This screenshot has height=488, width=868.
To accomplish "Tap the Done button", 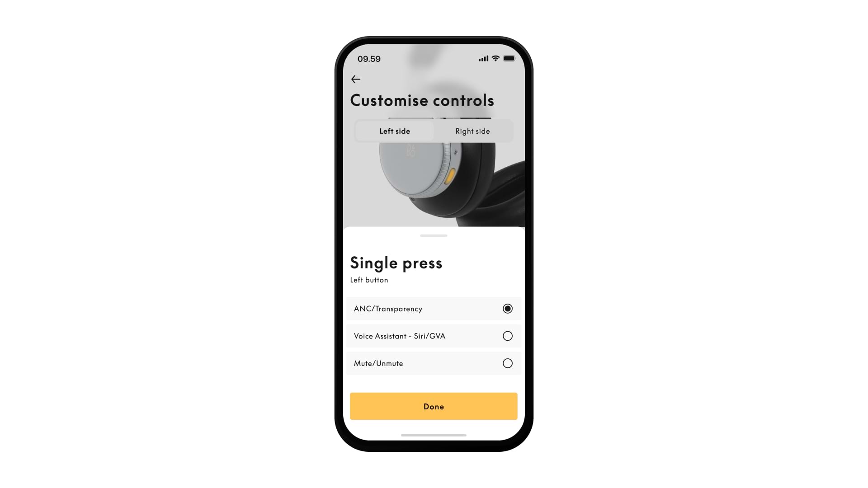I will click(x=434, y=406).
